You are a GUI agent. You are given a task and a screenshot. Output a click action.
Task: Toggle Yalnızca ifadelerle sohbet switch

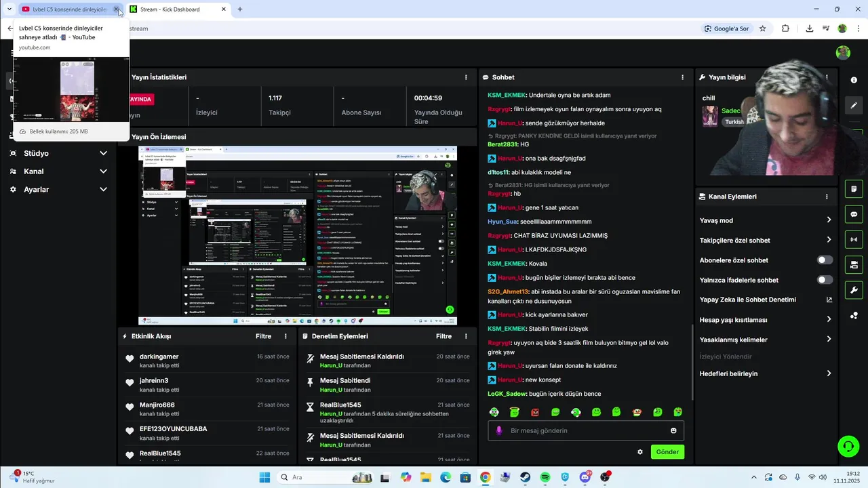(x=825, y=280)
